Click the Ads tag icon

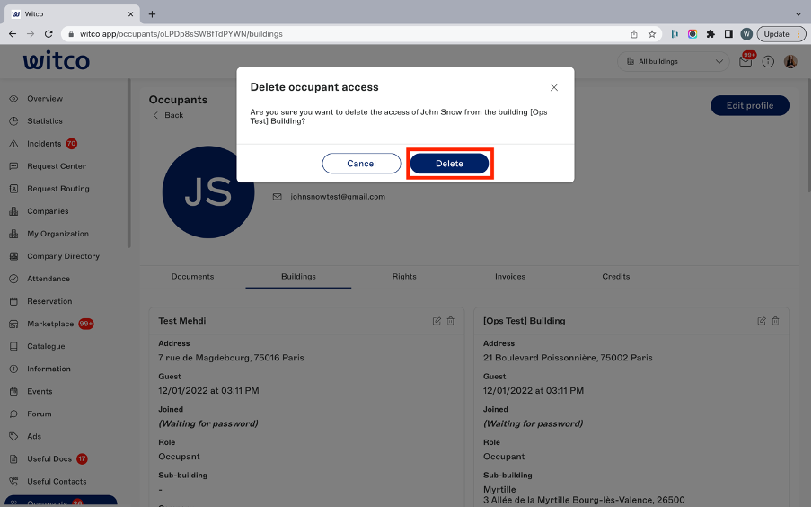[x=14, y=437]
